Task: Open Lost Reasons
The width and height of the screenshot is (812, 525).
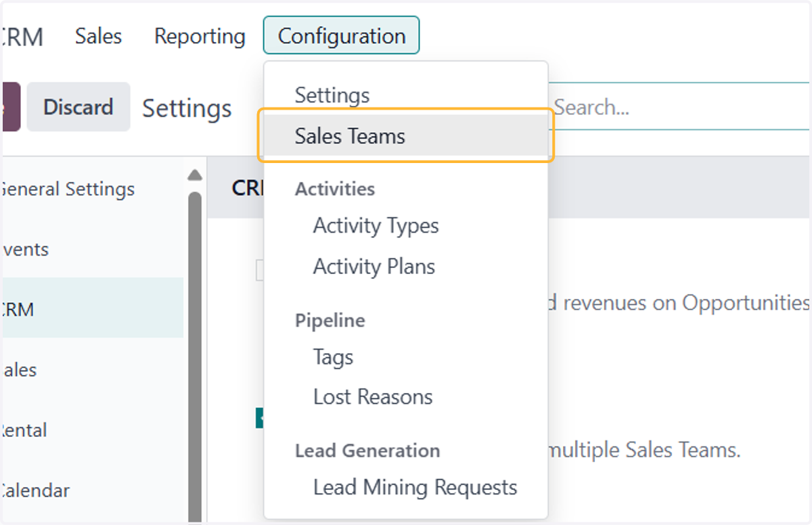Action: [x=372, y=396]
